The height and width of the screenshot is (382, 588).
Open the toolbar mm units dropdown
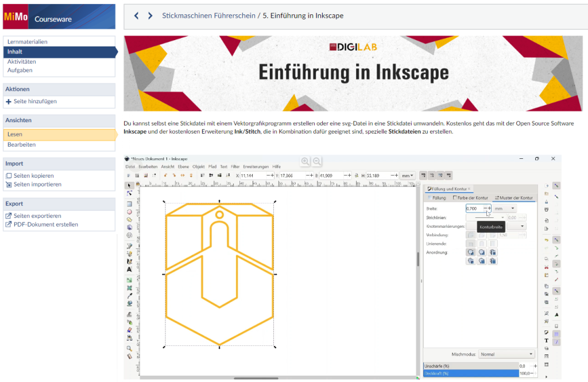407,176
